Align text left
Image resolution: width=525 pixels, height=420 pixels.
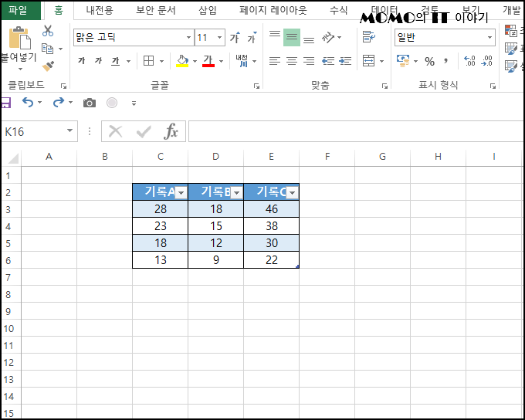click(x=275, y=61)
